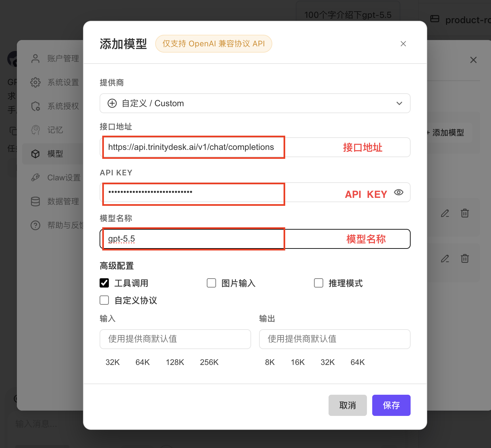Close the 添加模型 dialog with the X icon

(403, 44)
